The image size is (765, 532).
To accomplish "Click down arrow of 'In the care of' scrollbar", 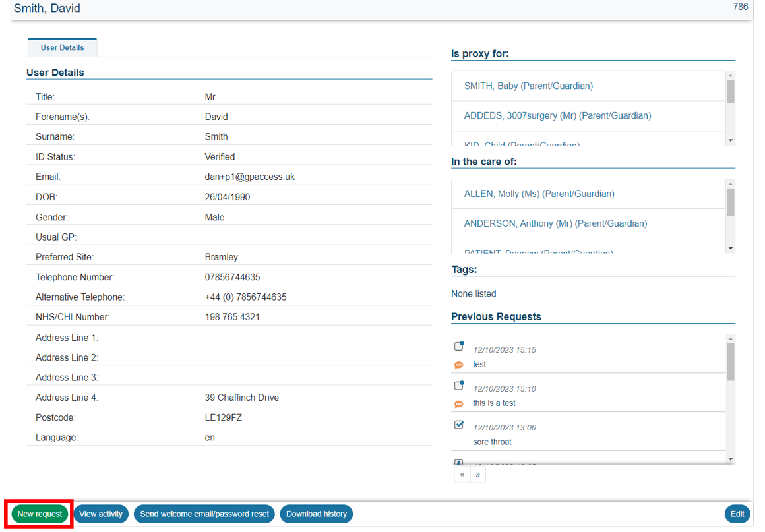I will click(x=730, y=249).
